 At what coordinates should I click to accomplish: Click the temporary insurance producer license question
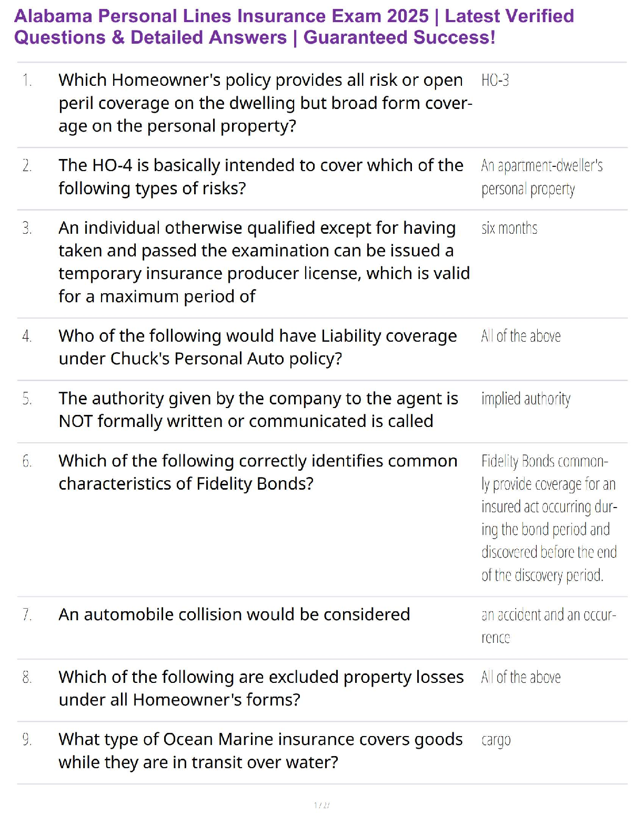264,262
